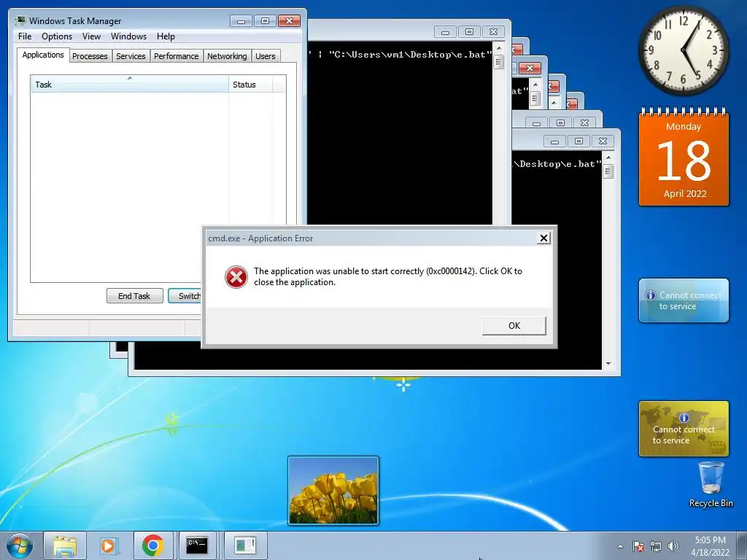
Task: Maximize the Windows Task Manager window
Action: click(x=265, y=21)
